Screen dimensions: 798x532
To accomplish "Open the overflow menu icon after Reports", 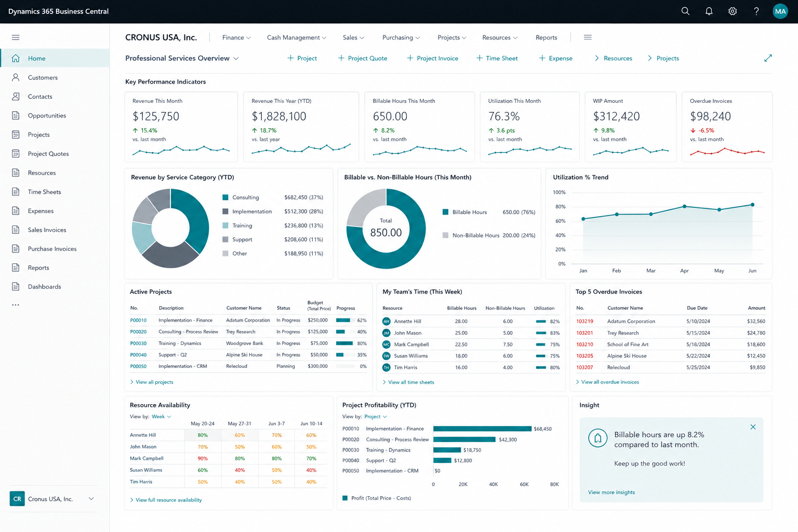I will click(588, 37).
